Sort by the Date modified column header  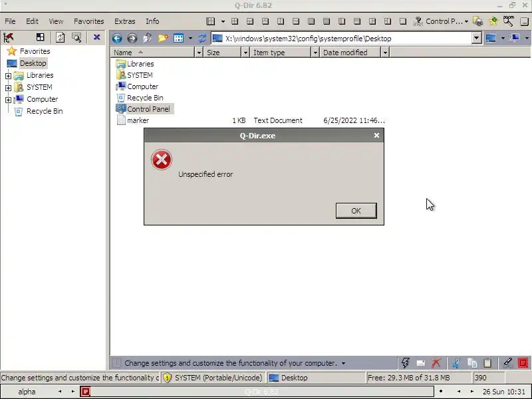pyautogui.click(x=350, y=53)
